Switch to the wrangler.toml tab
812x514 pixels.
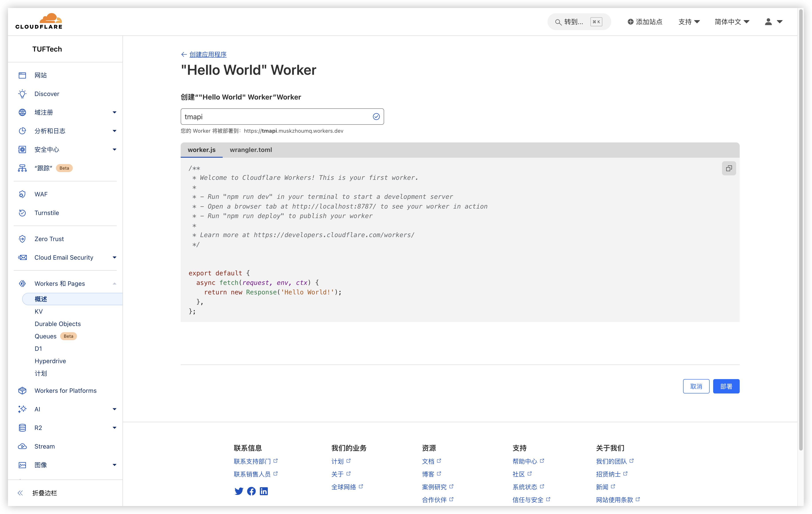point(251,150)
